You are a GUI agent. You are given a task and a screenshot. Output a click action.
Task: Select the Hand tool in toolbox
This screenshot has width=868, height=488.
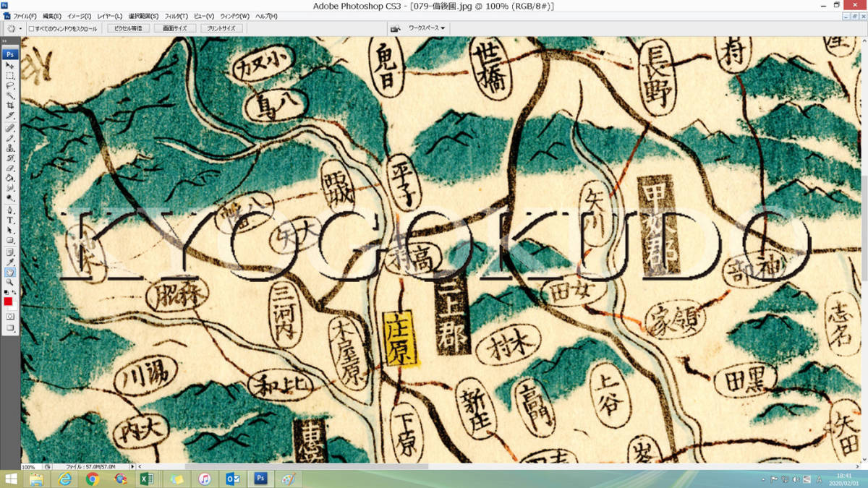[9, 272]
